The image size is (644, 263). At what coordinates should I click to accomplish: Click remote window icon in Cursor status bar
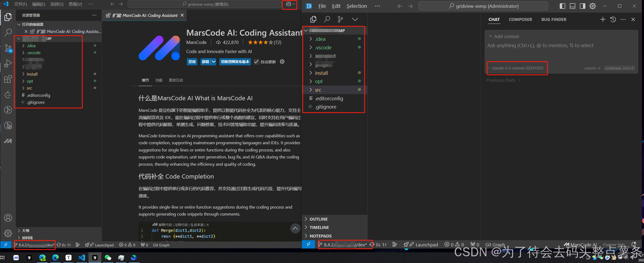click(x=309, y=244)
